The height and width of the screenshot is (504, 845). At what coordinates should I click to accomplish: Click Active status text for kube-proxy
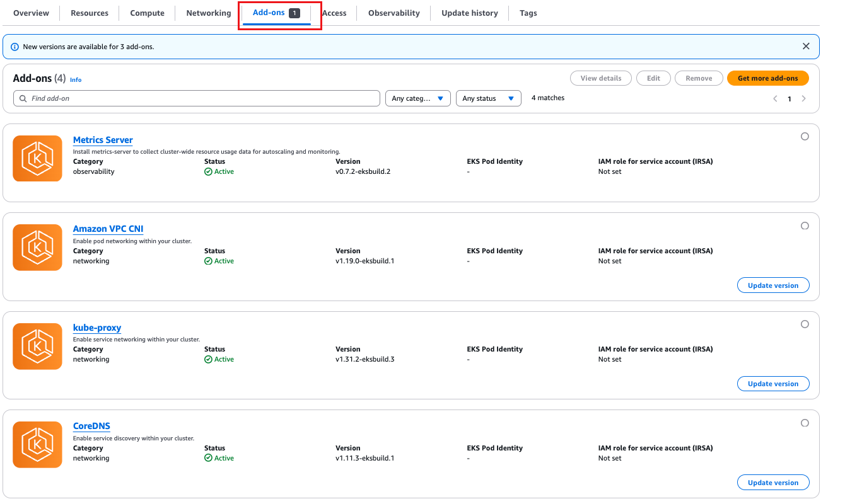224,359
